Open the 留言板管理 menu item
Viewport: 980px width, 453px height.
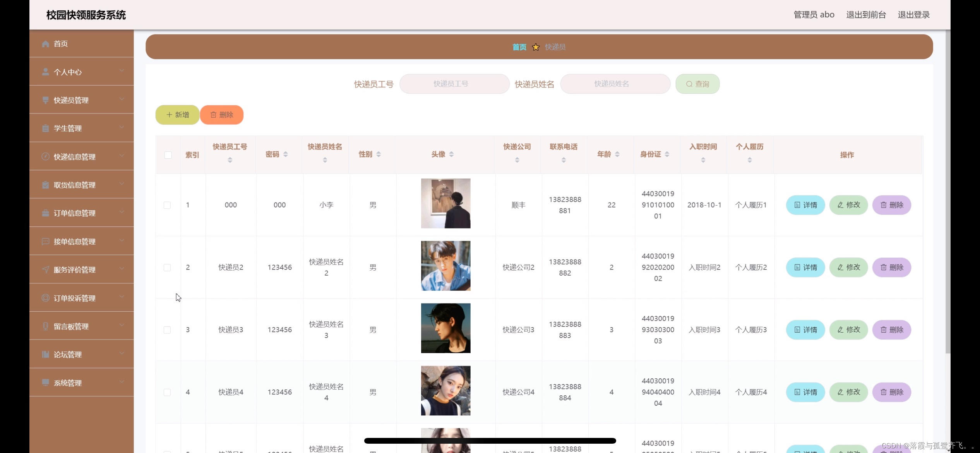click(x=82, y=326)
